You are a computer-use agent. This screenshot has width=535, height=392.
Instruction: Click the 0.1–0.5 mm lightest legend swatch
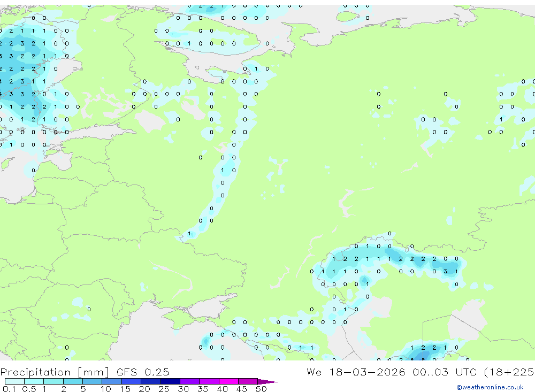pyautogui.click(x=14, y=381)
